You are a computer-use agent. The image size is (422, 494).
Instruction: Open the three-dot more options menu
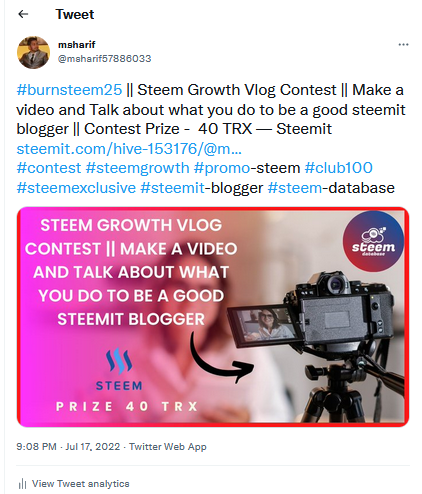(403, 45)
